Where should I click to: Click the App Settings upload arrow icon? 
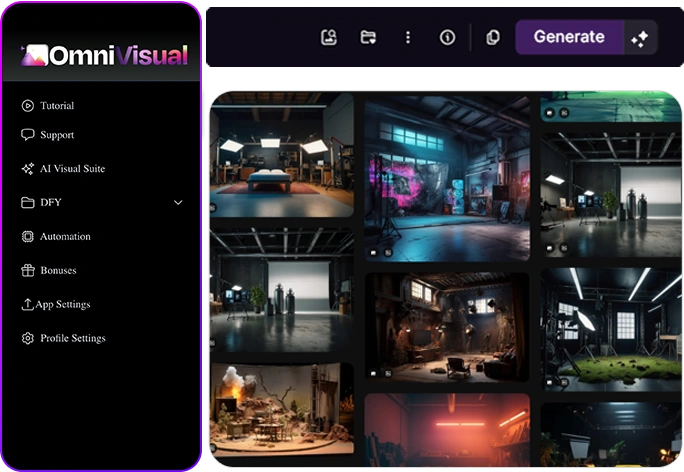(x=27, y=304)
